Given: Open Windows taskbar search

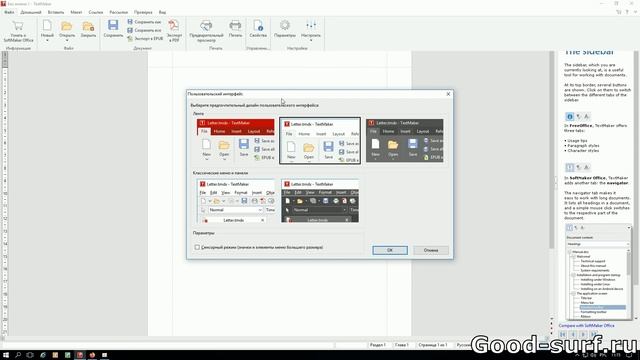Looking at the screenshot, I should pos(18,355).
